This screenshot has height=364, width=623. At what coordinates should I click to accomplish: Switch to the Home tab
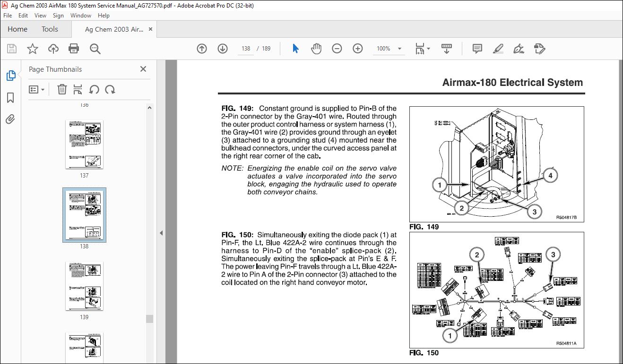(x=17, y=29)
